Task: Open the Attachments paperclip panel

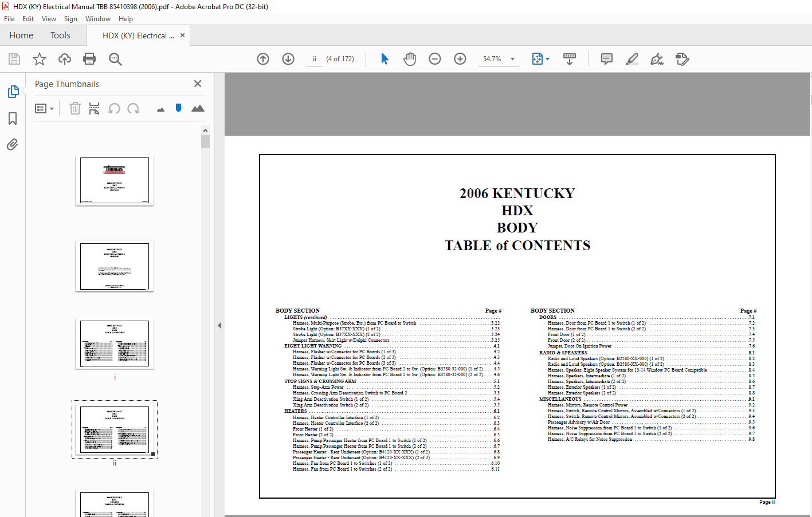Action: (13, 144)
